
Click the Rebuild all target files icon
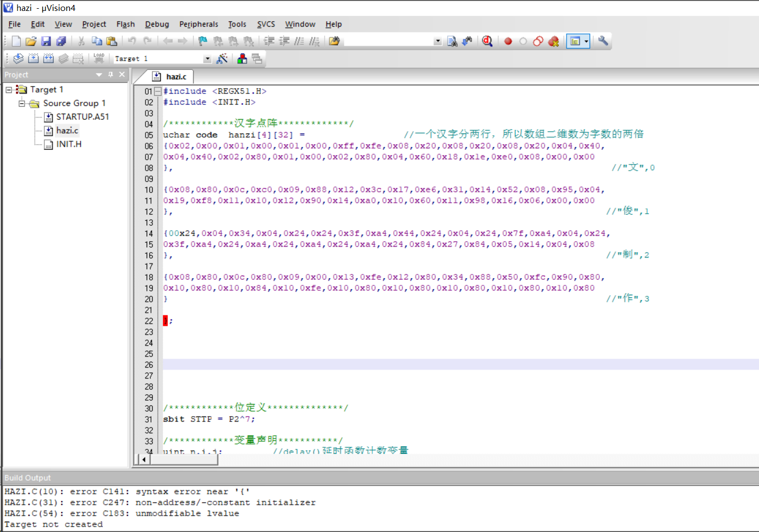coord(49,59)
